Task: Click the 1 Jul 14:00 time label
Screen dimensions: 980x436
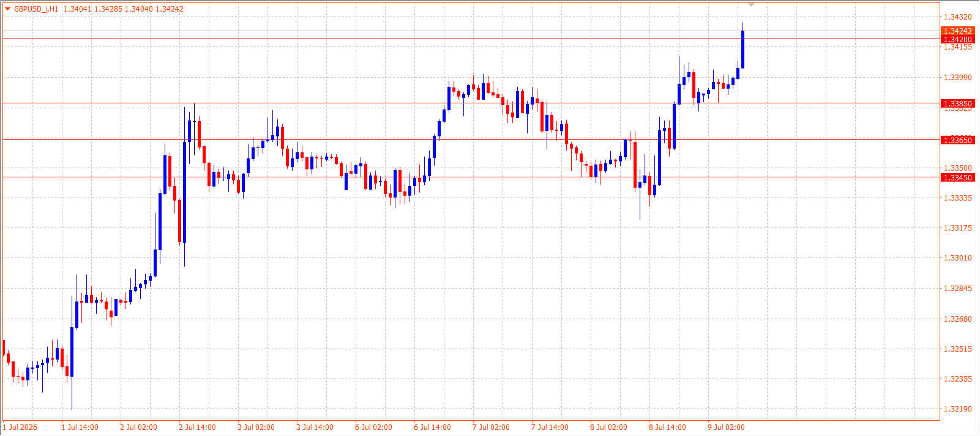Action: (x=80, y=427)
